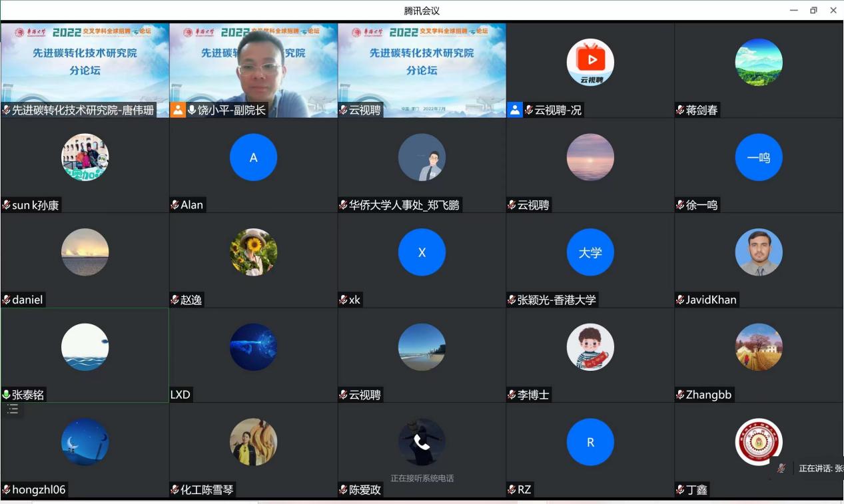The image size is (844, 504).
Task: Click the blue "大学" avatar of 张颖光-香港大学
Action: [x=590, y=252]
